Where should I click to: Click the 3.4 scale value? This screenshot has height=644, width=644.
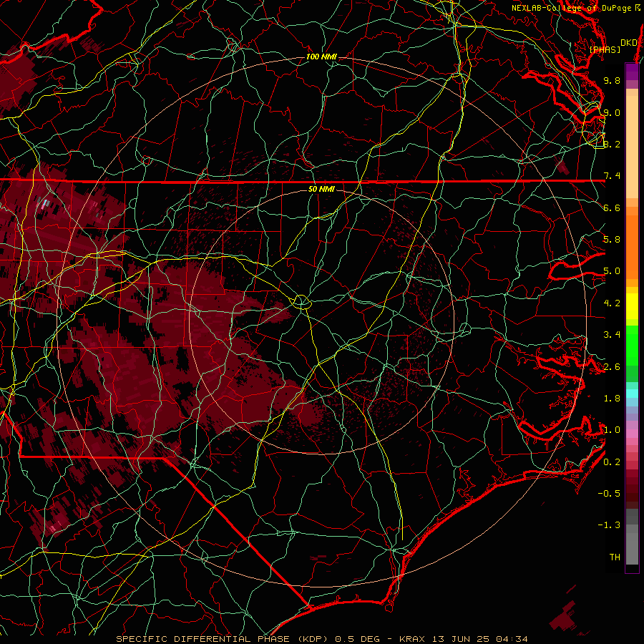[x=612, y=335]
